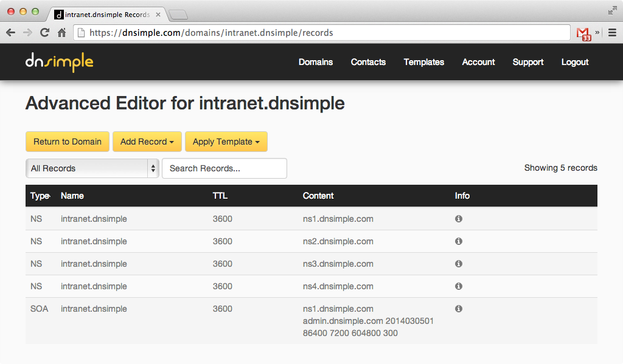Open the Account menu item

478,62
